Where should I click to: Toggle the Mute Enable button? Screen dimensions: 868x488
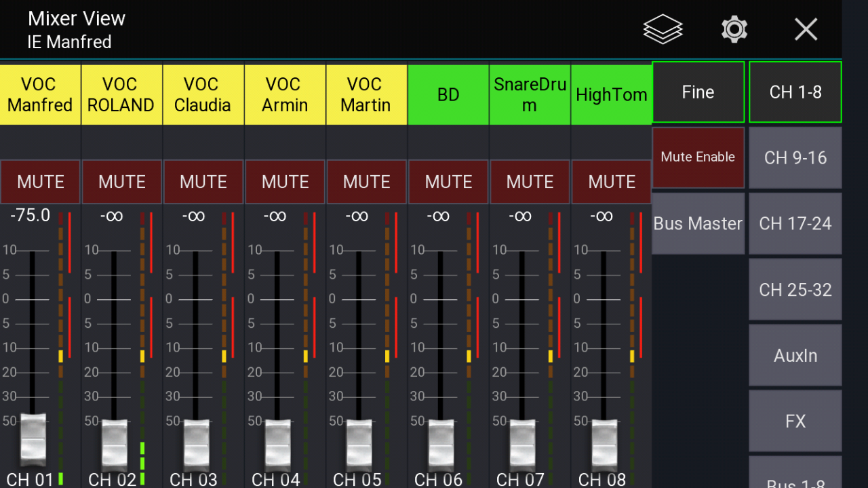(698, 157)
